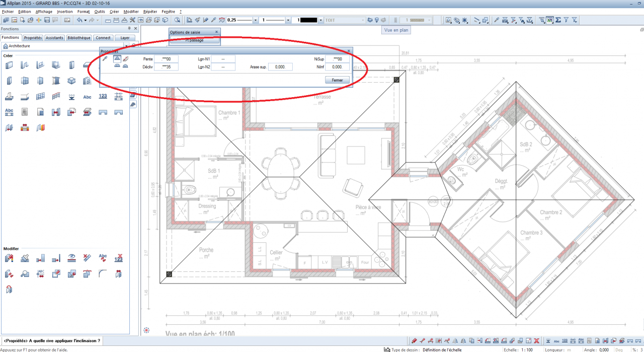Click the Type de dessin status label

405,349
